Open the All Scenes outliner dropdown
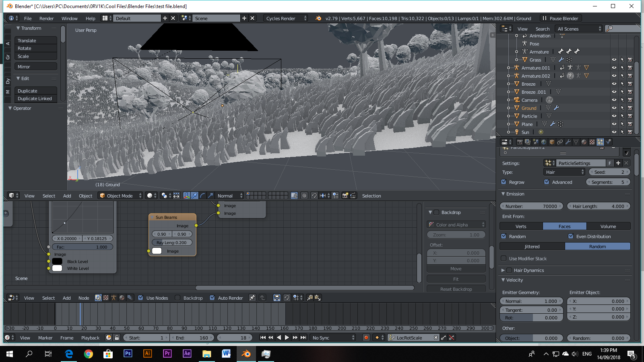The image size is (644, 362). point(579,29)
